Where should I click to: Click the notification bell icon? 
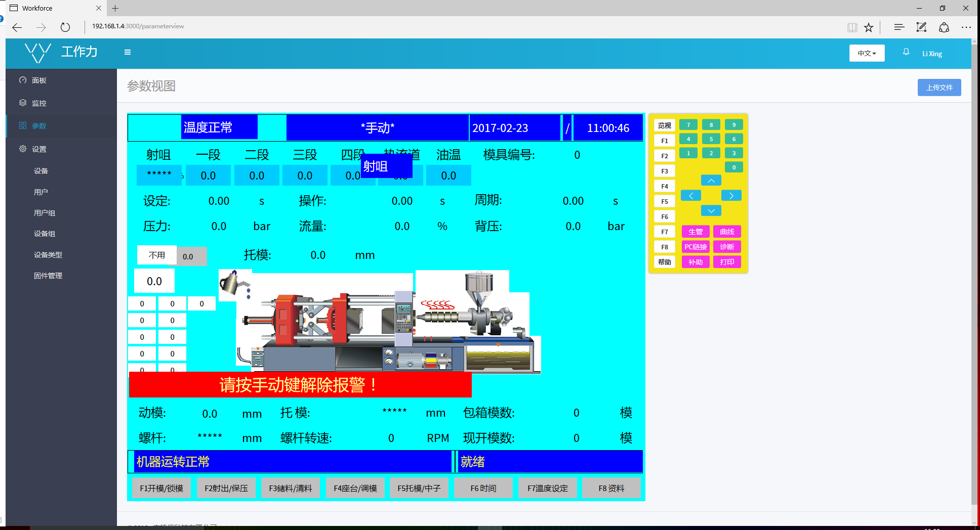[x=906, y=52]
